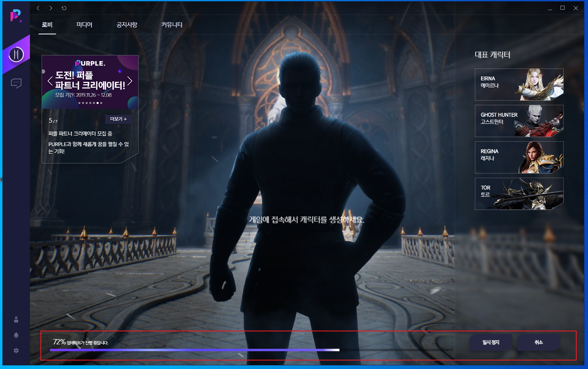
Task: Click the 게임에 접속해서 캐릭터를 생성하세요 message
Action: (307, 220)
